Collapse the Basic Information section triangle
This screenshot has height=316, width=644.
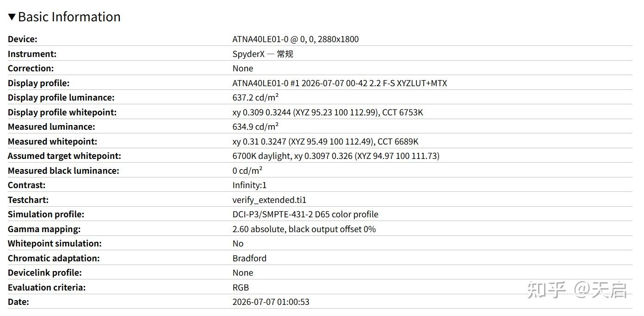(12, 17)
